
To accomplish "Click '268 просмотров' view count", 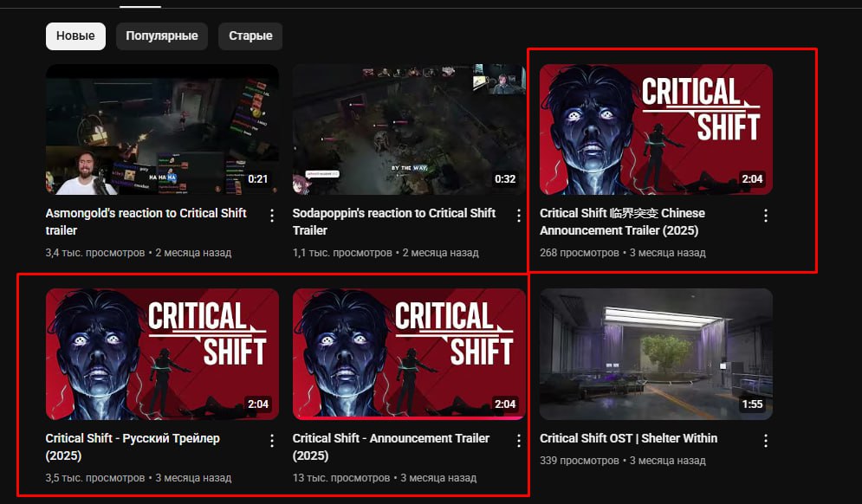I will [x=579, y=253].
